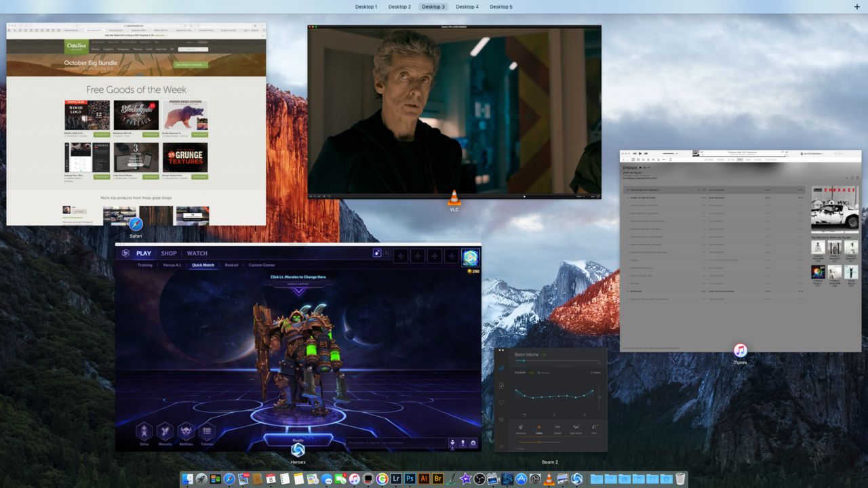
Task: Click the first empty party slot plus
Action: (x=401, y=256)
